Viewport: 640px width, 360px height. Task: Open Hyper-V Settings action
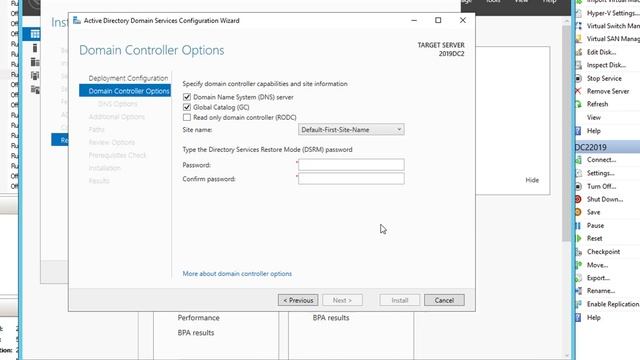(613, 13)
